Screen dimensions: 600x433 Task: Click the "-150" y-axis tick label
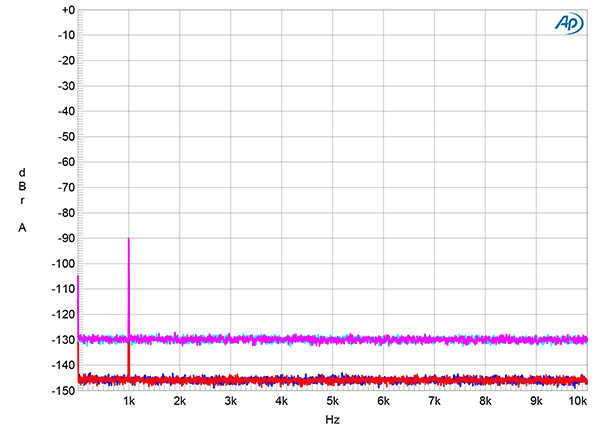(x=64, y=391)
